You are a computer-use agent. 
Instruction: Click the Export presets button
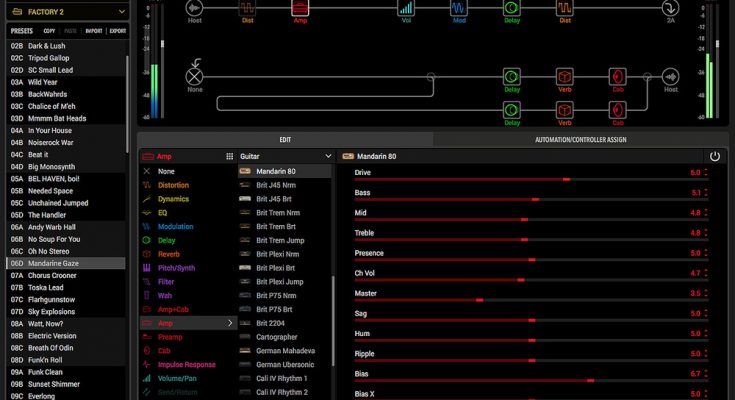(x=117, y=31)
